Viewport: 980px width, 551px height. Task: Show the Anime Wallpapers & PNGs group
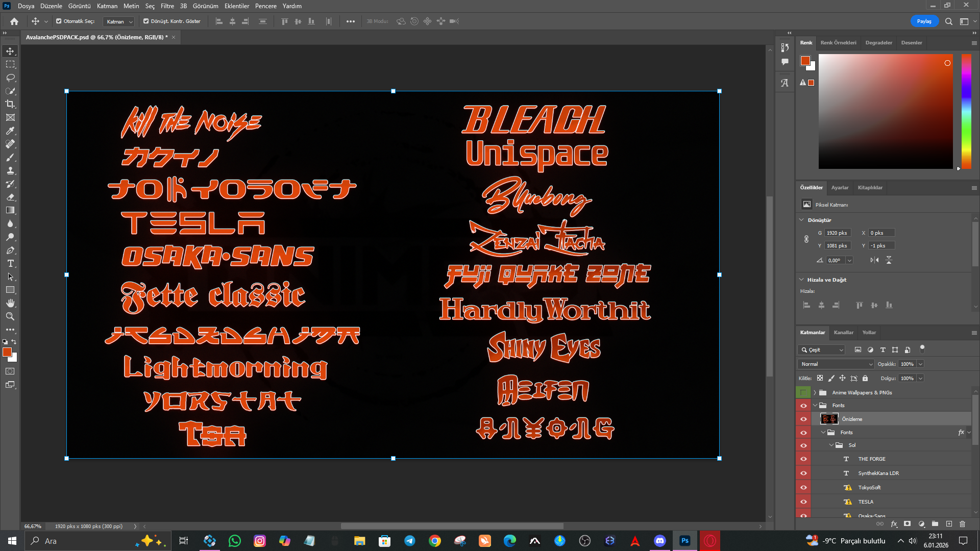pyautogui.click(x=803, y=393)
